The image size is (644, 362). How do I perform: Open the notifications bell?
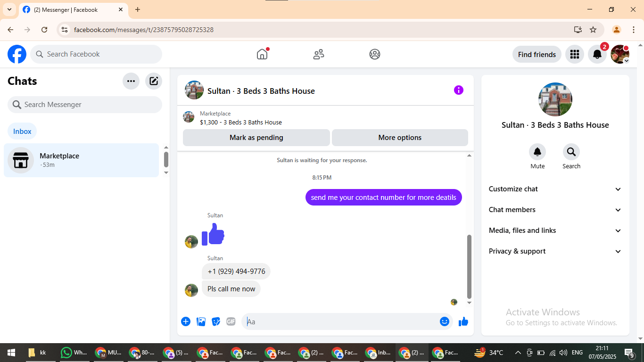click(597, 54)
